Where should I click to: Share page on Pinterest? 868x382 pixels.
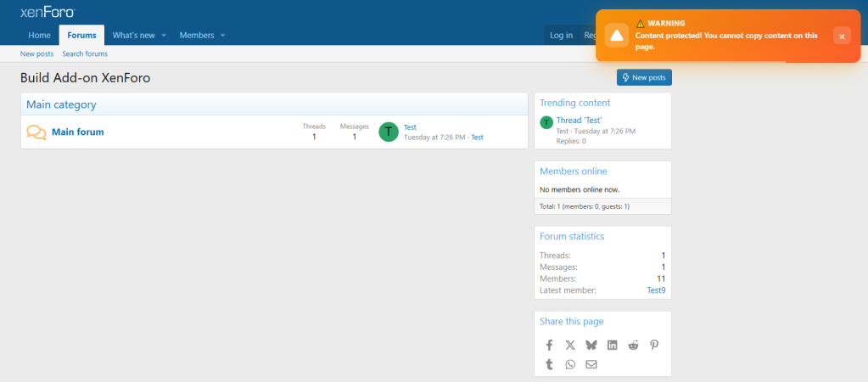pyautogui.click(x=654, y=345)
